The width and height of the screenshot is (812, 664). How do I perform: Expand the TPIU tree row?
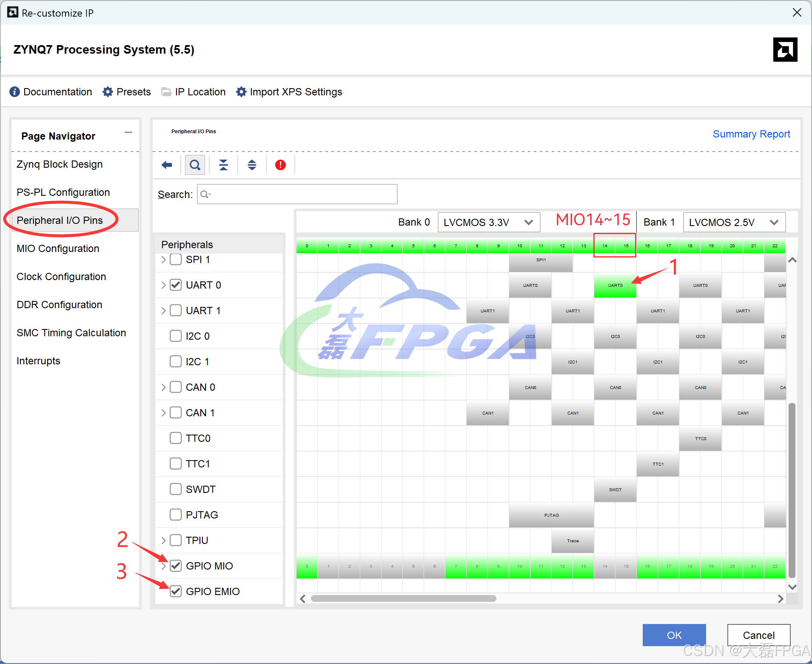pyautogui.click(x=163, y=540)
